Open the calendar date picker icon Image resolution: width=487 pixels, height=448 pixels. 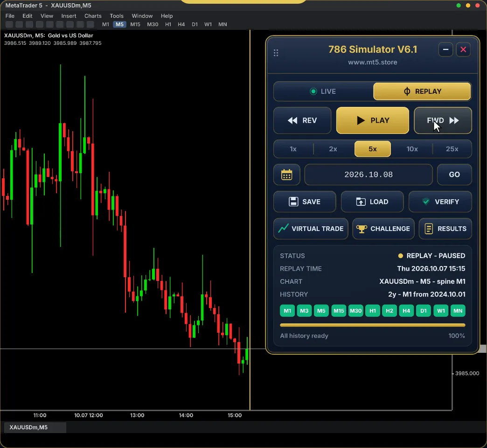coord(287,175)
